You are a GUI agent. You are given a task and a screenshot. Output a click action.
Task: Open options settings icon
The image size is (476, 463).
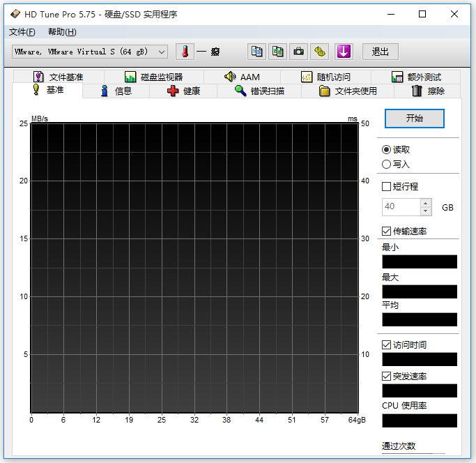[x=320, y=52]
